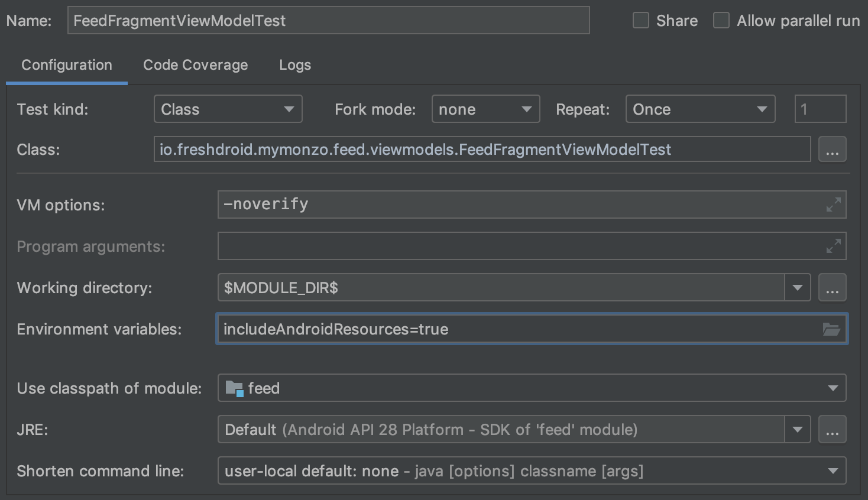Click the Working directory field

point(501,287)
